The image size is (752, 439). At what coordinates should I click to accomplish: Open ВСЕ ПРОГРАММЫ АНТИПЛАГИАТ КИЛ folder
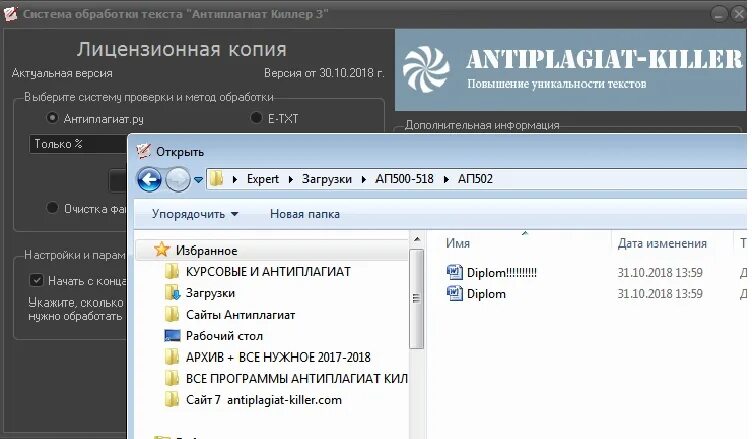pyautogui.click(x=296, y=379)
